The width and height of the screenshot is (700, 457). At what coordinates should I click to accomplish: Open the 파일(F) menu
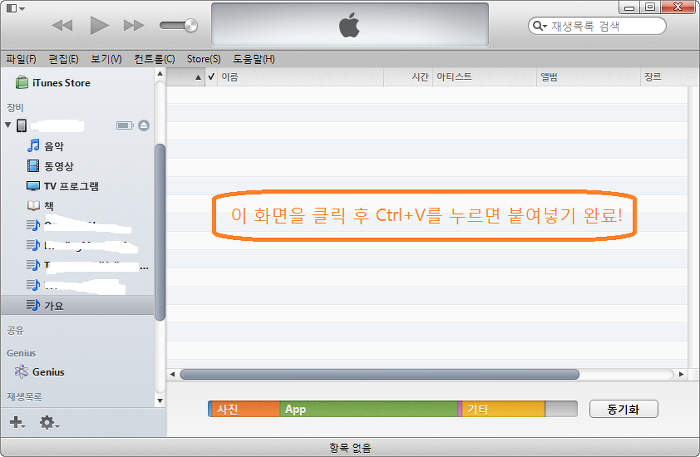[x=21, y=59]
